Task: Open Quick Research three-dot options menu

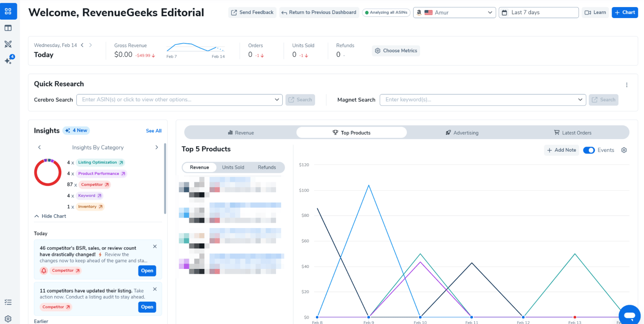Action: (x=627, y=85)
